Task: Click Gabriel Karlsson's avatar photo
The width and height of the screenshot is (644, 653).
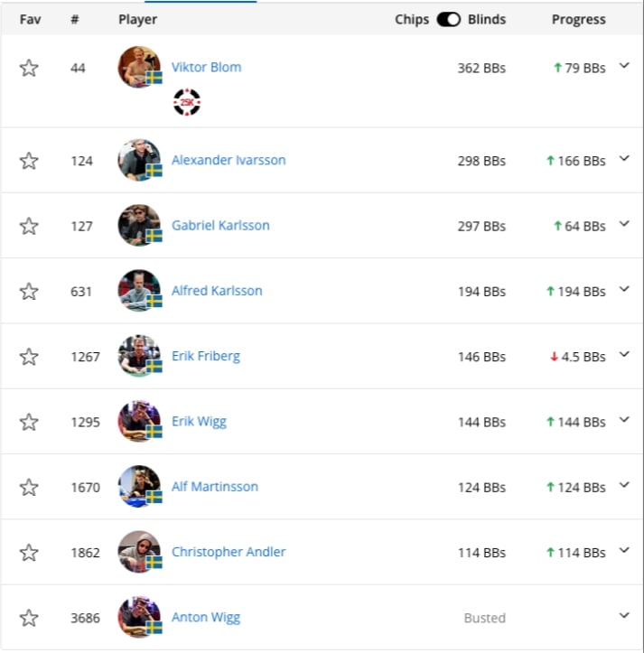Action: coord(139,225)
